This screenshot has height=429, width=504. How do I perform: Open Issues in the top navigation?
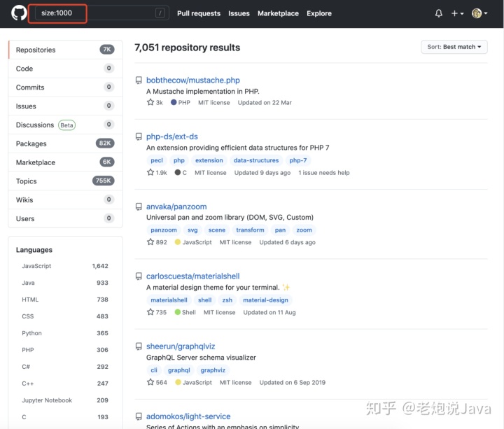[239, 13]
